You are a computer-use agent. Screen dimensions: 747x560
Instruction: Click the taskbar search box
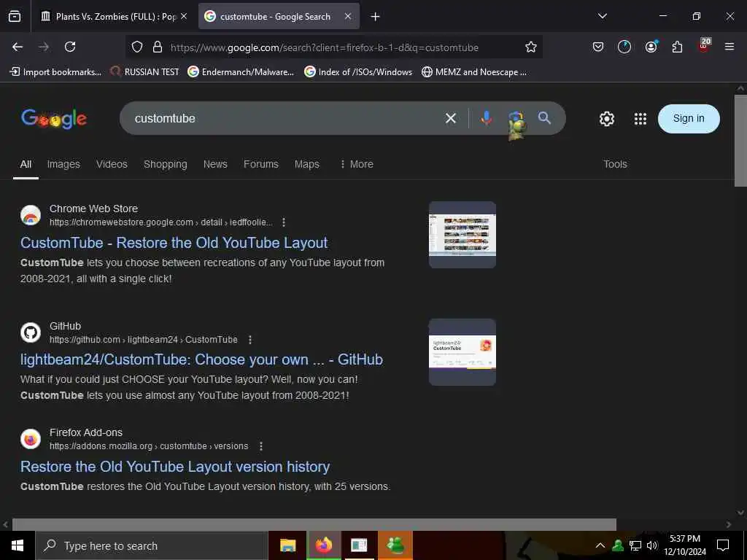click(x=152, y=545)
